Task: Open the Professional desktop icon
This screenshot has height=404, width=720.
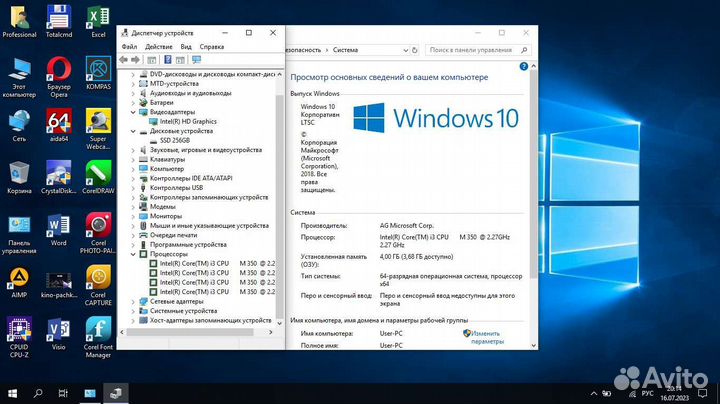Action: (19, 21)
